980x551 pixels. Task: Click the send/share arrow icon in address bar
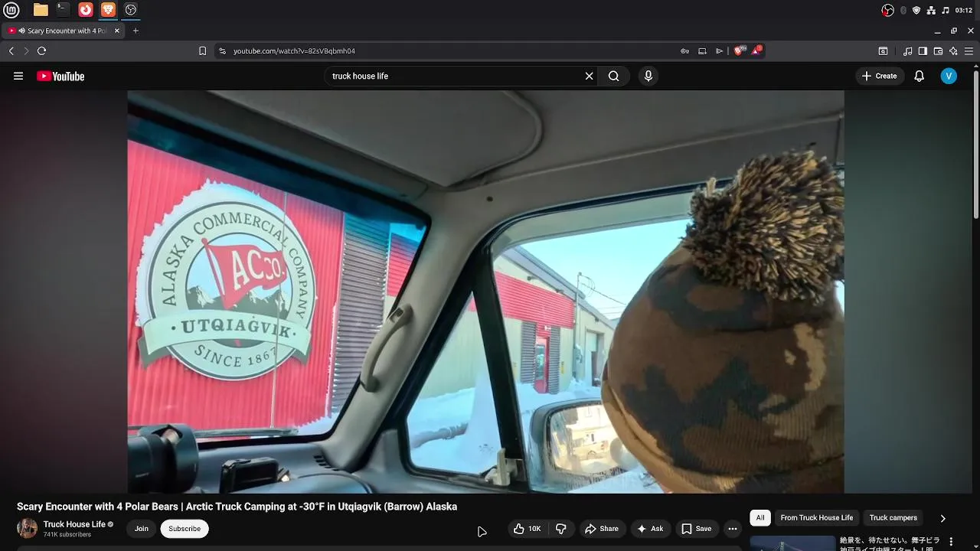click(719, 51)
